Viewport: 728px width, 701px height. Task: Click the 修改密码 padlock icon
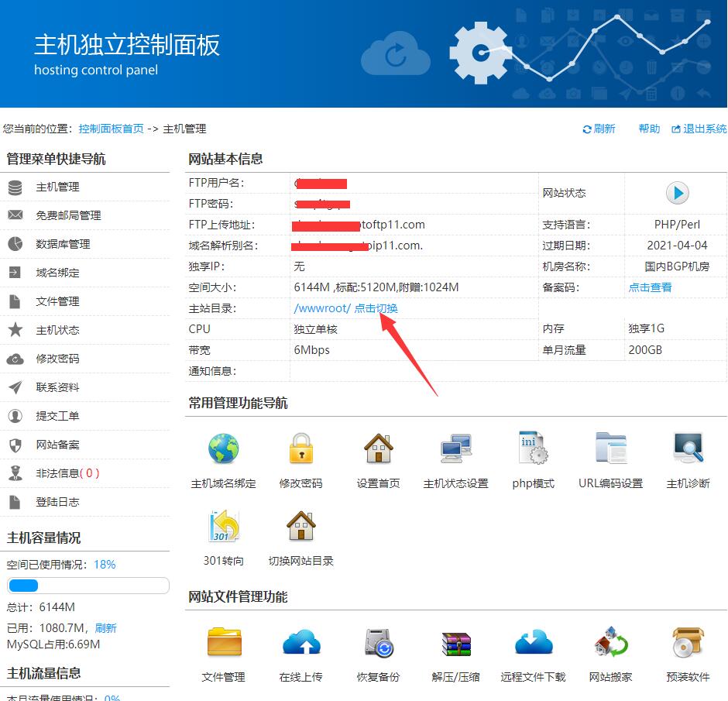(x=300, y=448)
